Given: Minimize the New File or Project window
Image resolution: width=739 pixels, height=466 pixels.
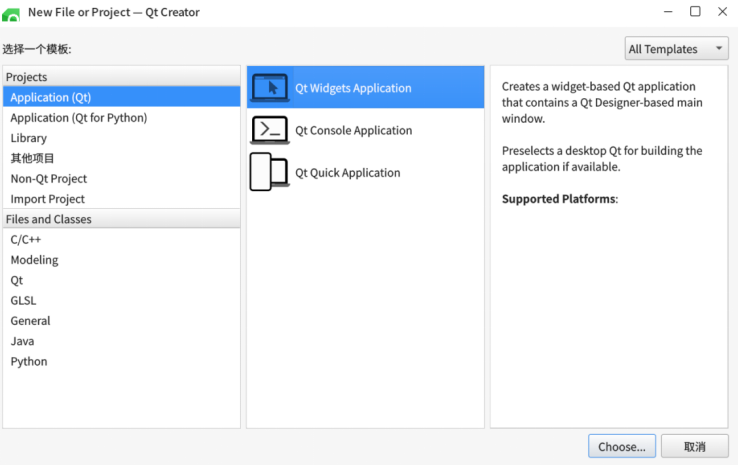Looking at the screenshot, I should point(668,12).
